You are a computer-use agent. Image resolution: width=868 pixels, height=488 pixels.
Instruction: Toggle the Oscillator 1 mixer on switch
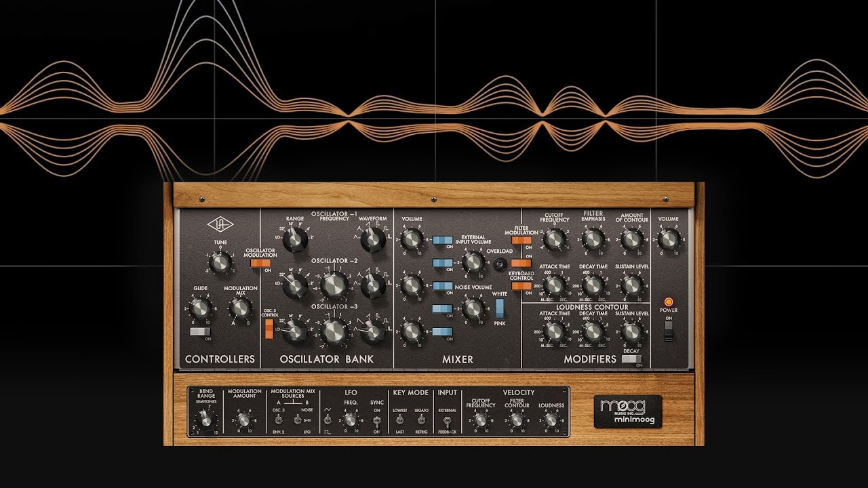point(443,239)
